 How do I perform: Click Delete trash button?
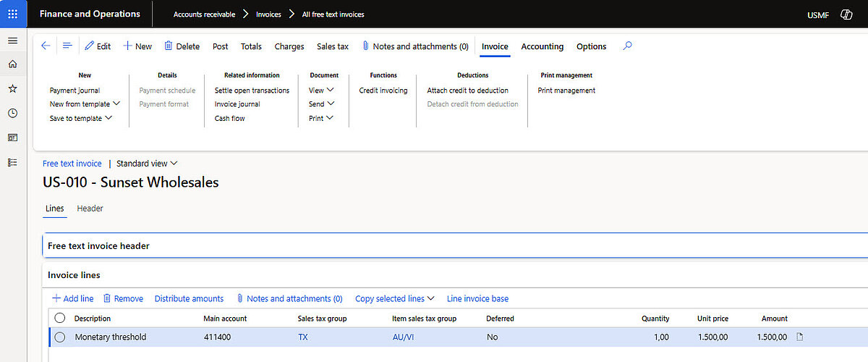pos(182,46)
